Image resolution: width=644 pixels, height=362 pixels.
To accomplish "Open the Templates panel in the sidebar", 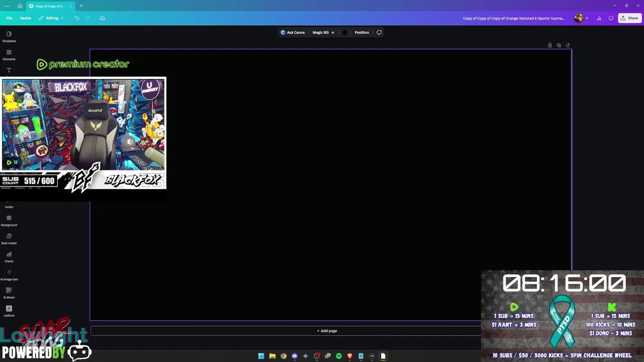I will [x=9, y=37].
